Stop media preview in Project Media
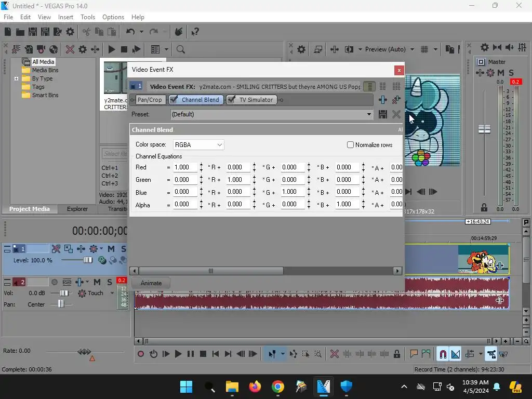Image resolution: width=532 pixels, height=399 pixels. tap(124, 49)
